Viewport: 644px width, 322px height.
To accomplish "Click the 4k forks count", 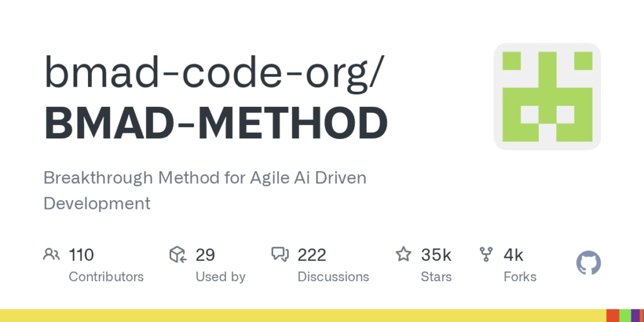I will pos(513,255).
